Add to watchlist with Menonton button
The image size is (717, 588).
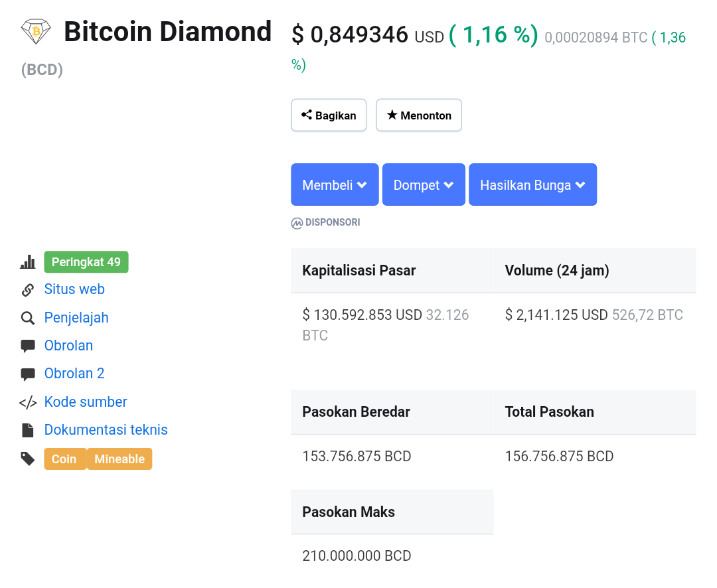pos(419,115)
